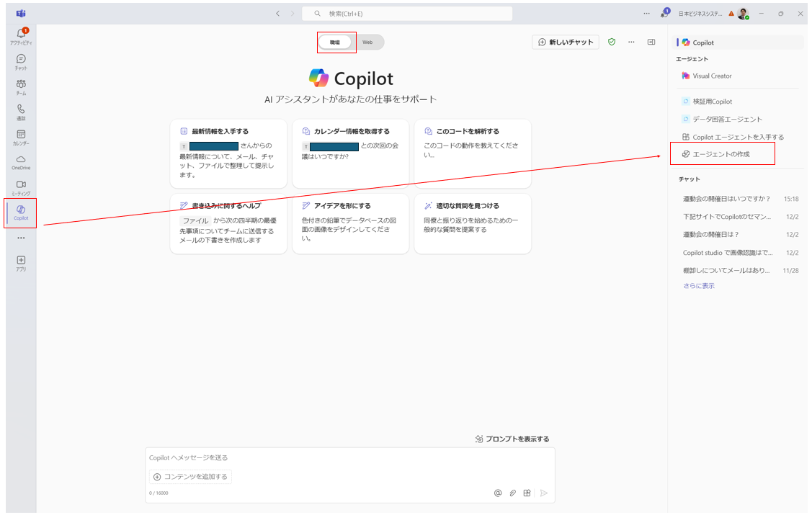Viewport: 812px width, 520px height.
Task: Click 新しいチャット button
Action: click(x=566, y=42)
